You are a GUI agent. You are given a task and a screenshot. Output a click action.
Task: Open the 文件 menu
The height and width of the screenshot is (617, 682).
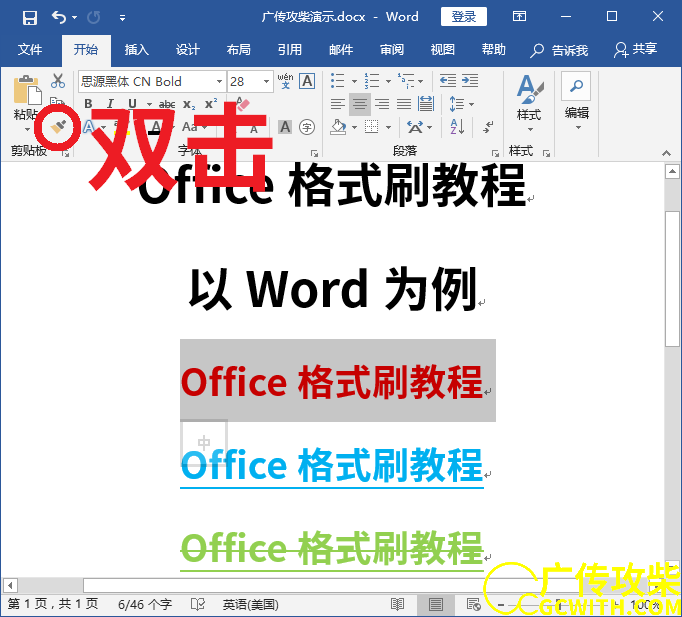point(30,50)
